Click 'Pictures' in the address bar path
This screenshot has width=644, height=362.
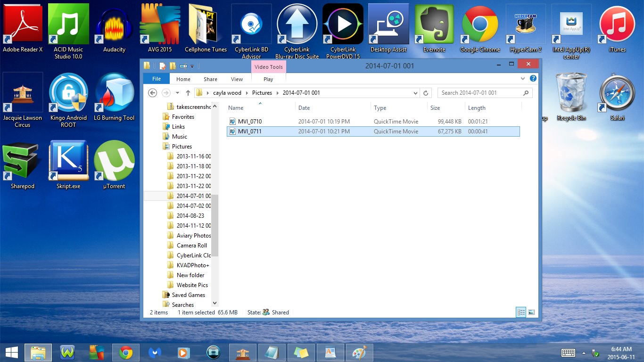point(262,93)
